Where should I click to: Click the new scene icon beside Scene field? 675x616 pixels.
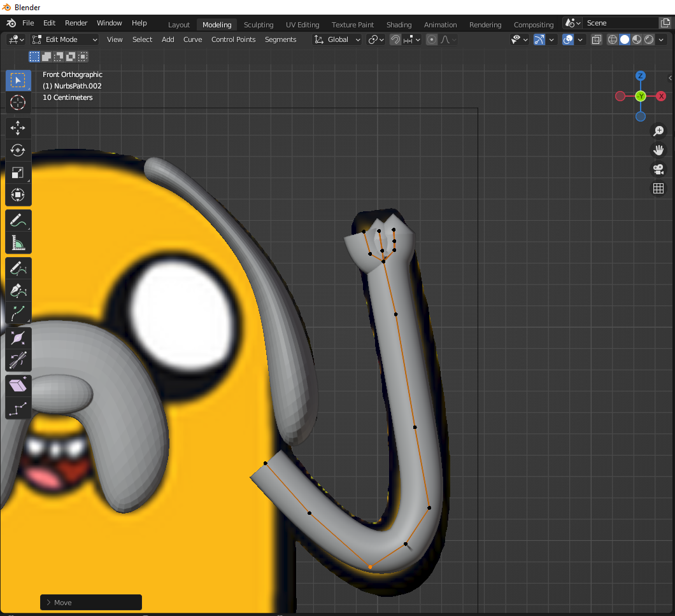coord(665,24)
